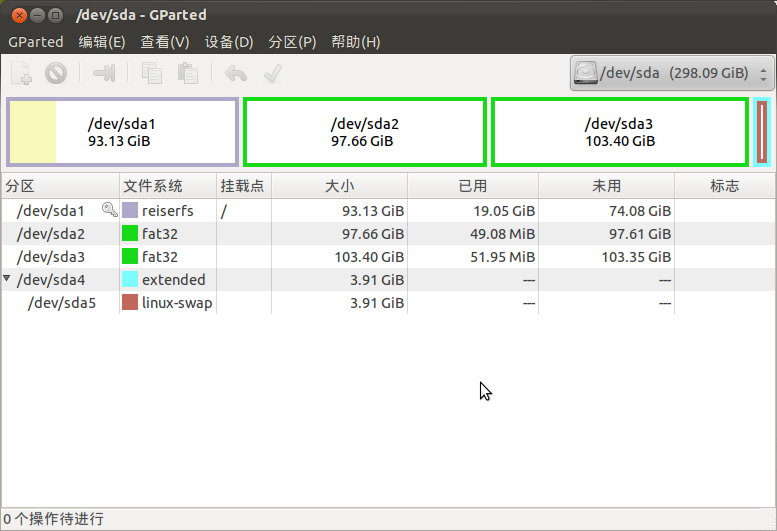Screen dimensions: 777x531
Task: Click the 74.08 GiB unused value
Action: (x=640, y=211)
